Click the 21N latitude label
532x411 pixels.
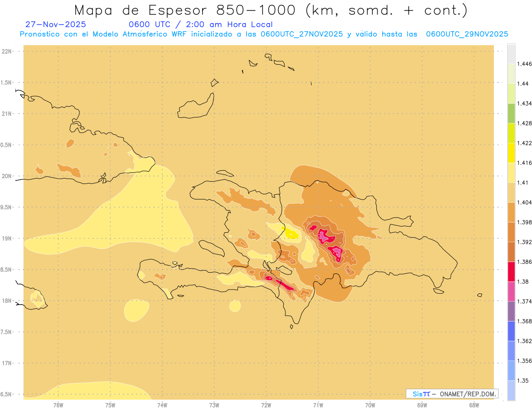pos(7,114)
